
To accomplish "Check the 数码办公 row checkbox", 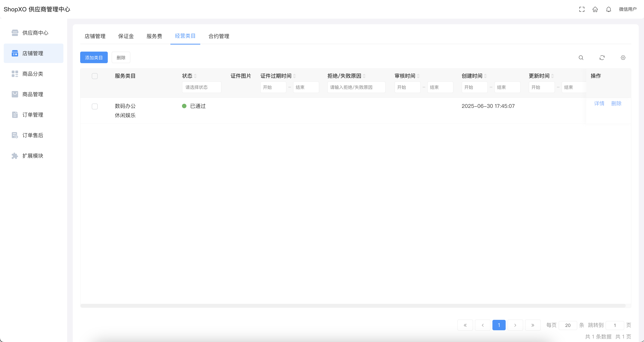I will pyautogui.click(x=95, y=106).
